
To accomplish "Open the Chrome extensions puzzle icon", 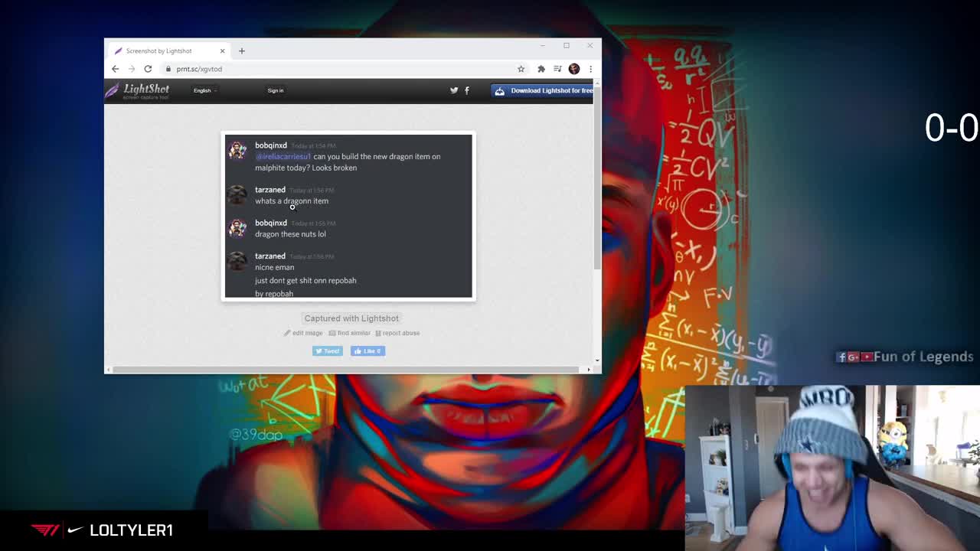I will (x=541, y=69).
